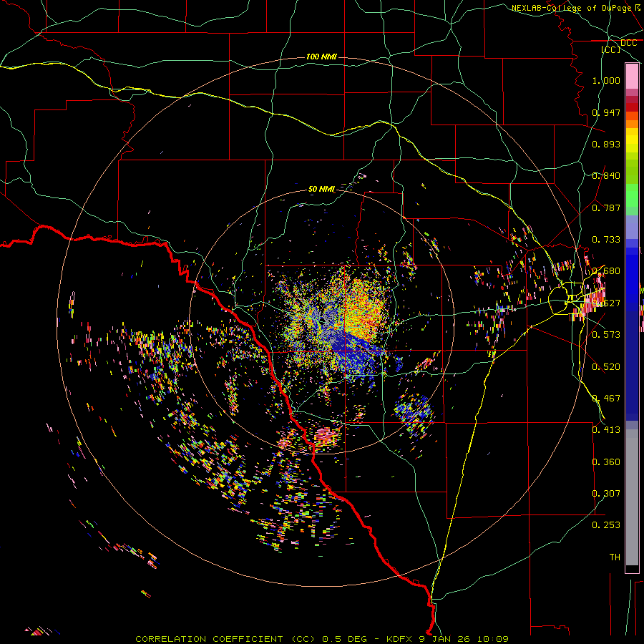Viewport: 644px width, 644px height.
Task: Click the "0.893" scale value
Action: [x=606, y=144]
